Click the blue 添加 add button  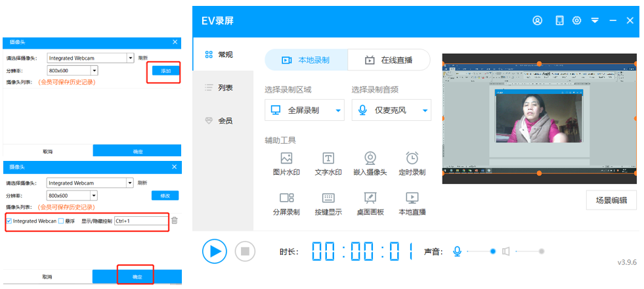pyautogui.click(x=165, y=71)
